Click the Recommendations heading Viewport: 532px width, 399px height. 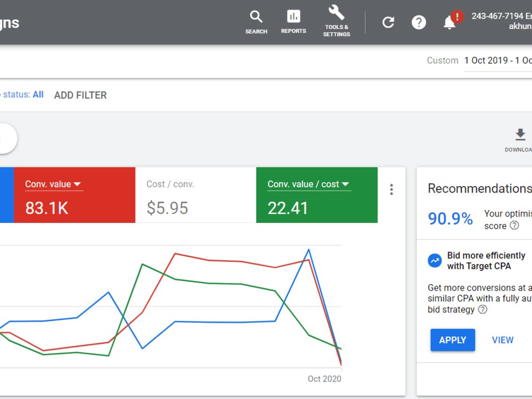[480, 188]
